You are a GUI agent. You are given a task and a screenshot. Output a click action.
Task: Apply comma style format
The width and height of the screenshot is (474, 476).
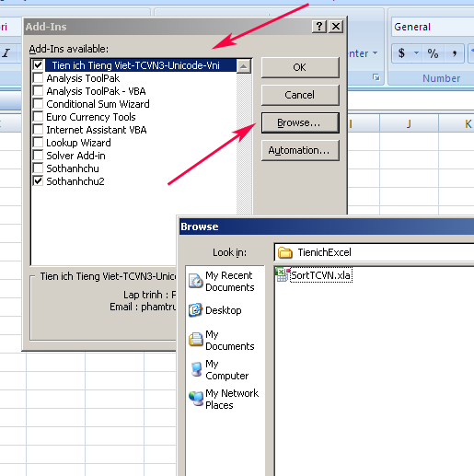click(454, 53)
